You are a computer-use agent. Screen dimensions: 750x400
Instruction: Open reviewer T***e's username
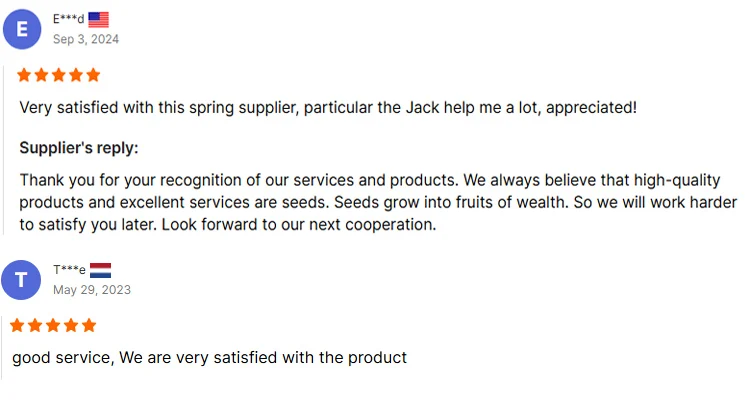coord(69,270)
